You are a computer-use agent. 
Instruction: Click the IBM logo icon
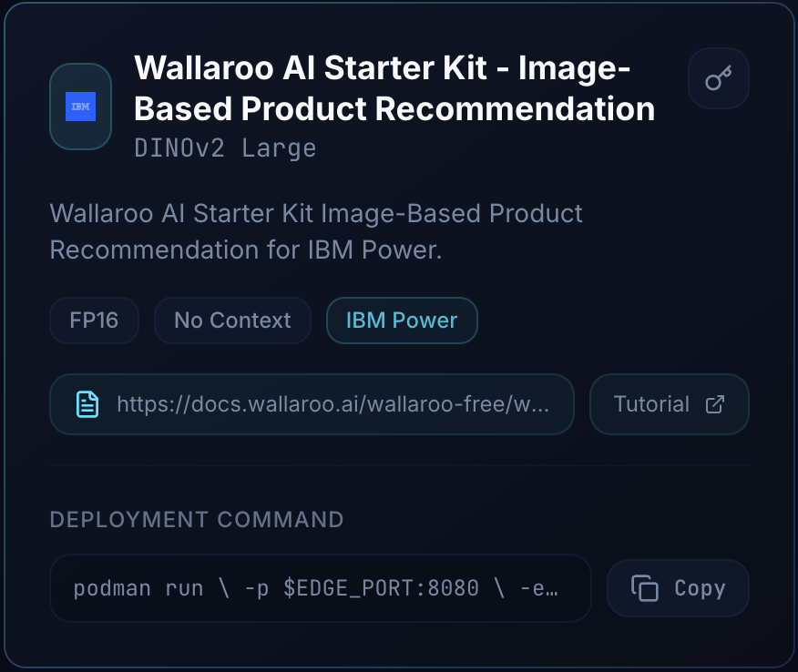(x=80, y=107)
